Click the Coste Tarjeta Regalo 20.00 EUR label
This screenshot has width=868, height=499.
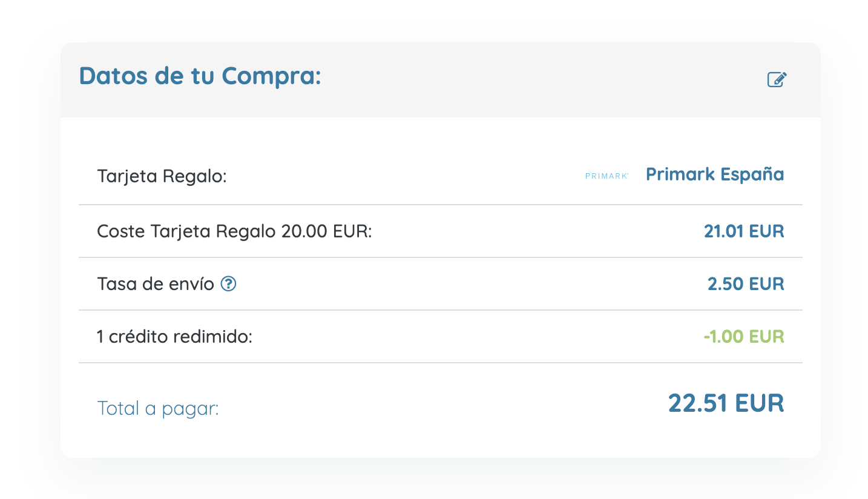pyautogui.click(x=234, y=231)
